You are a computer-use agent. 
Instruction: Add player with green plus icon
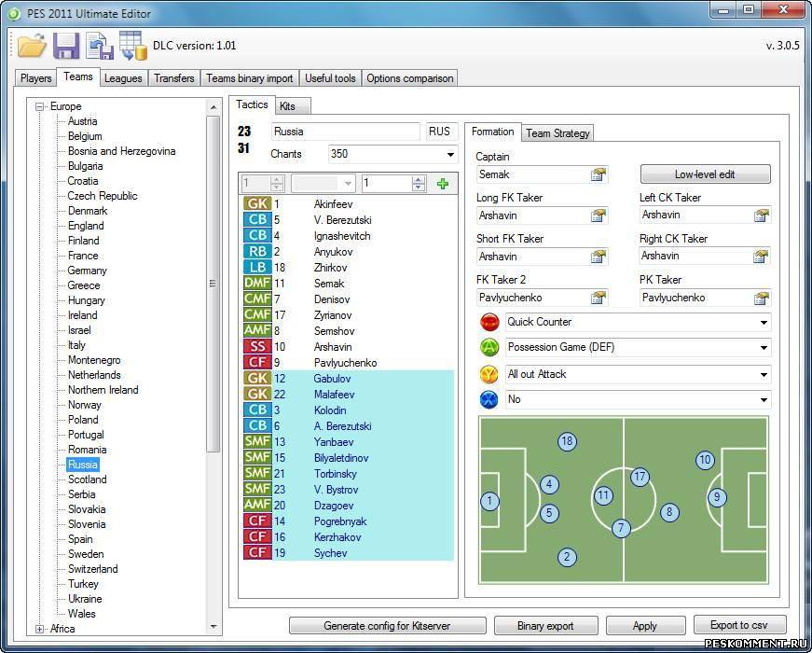[x=443, y=184]
